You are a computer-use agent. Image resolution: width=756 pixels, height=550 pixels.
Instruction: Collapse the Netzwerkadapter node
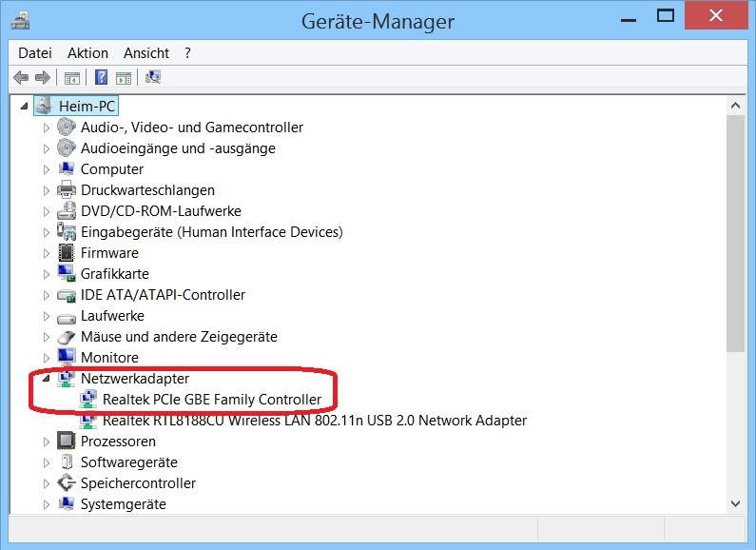[47, 379]
